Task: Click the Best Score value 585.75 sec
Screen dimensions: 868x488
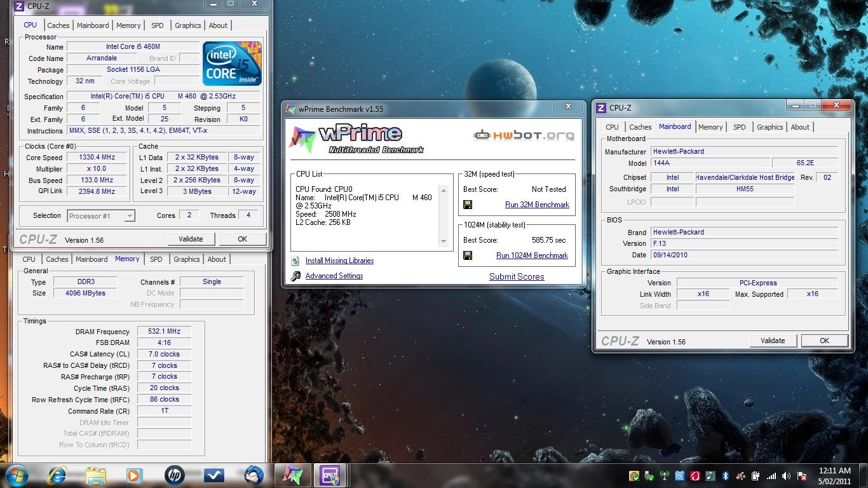Action: pos(548,240)
